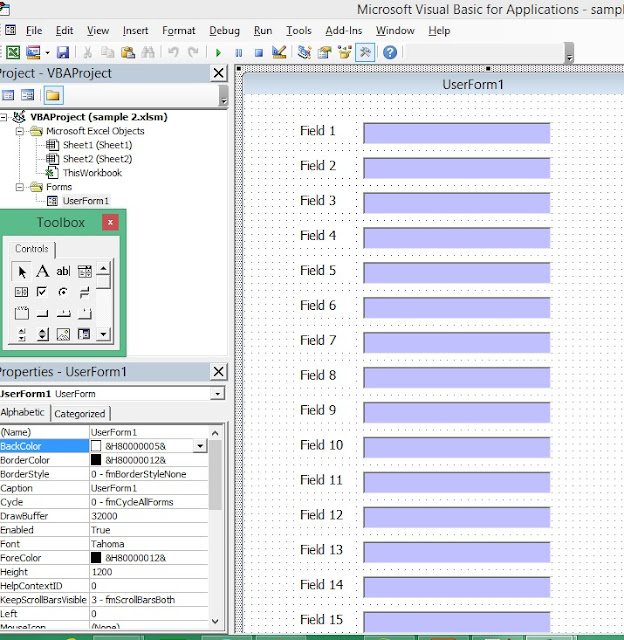
Task: Toggle the Toolbox button in the toolbar
Action: 365,52
